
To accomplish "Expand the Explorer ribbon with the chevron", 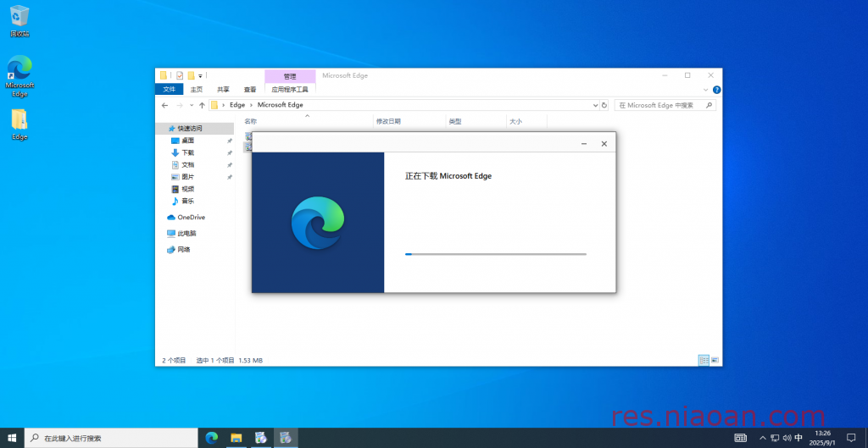I will click(706, 90).
